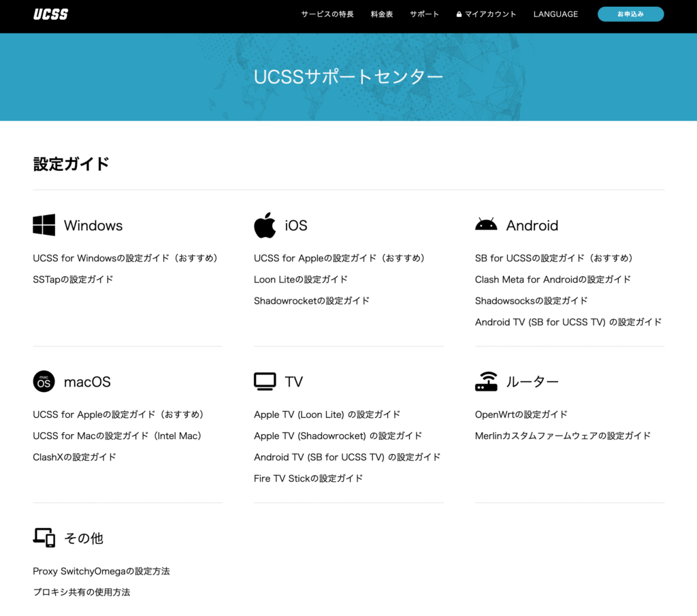Open Fire TV Stickの設定ガイド link
The width and height of the screenshot is (697, 616).
point(308,479)
